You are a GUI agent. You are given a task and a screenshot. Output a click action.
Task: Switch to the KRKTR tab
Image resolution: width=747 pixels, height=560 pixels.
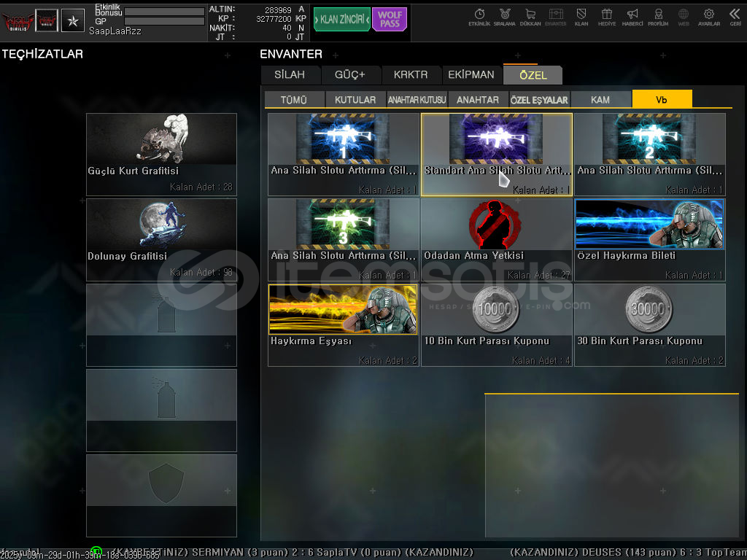411,75
